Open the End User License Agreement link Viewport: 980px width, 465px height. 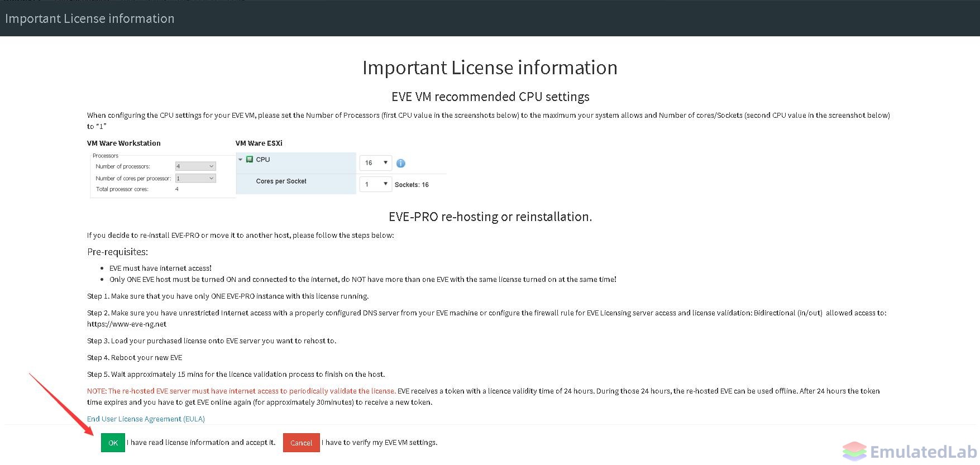[x=146, y=419]
